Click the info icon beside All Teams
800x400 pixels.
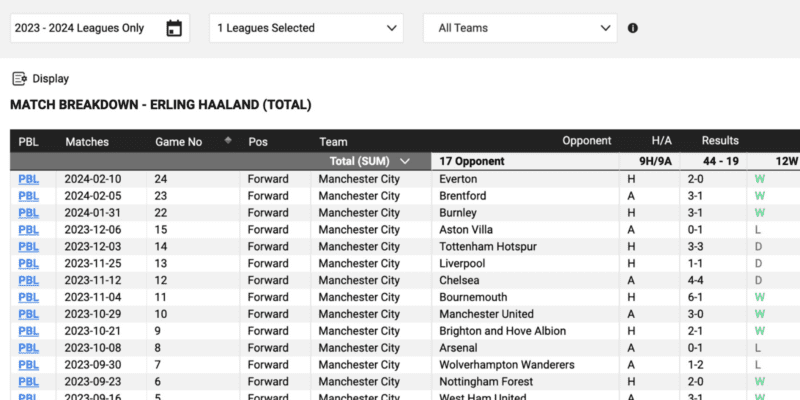pos(633,28)
